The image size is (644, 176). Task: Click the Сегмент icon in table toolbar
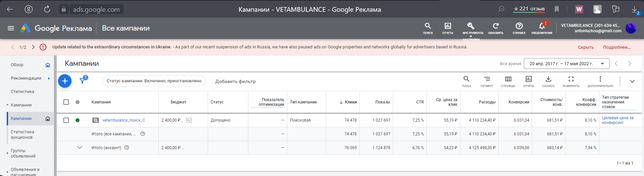487,79
